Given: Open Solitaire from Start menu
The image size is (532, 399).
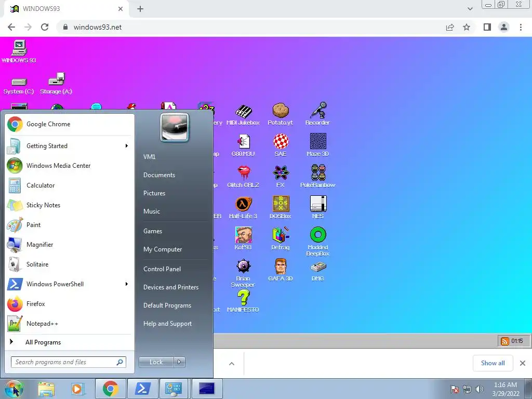Looking at the screenshot, I should tap(69, 264).
